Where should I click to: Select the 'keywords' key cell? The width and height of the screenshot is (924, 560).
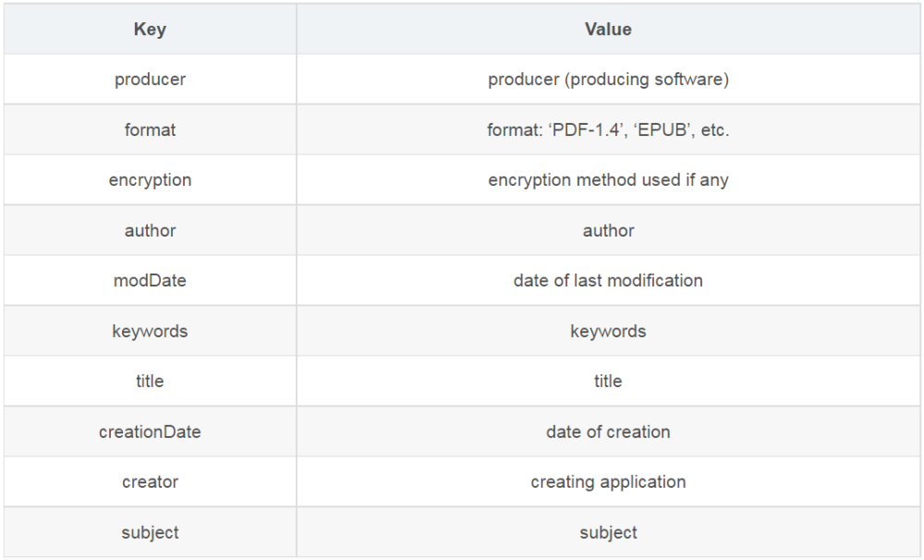pyautogui.click(x=150, y=331)
